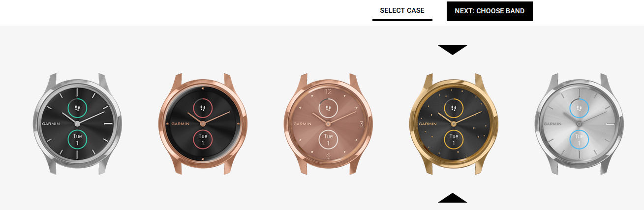Click the upward black arrow below the gold watch
Image resolution: width=644 pixels, height=210 pixels.
coord(453,198)
